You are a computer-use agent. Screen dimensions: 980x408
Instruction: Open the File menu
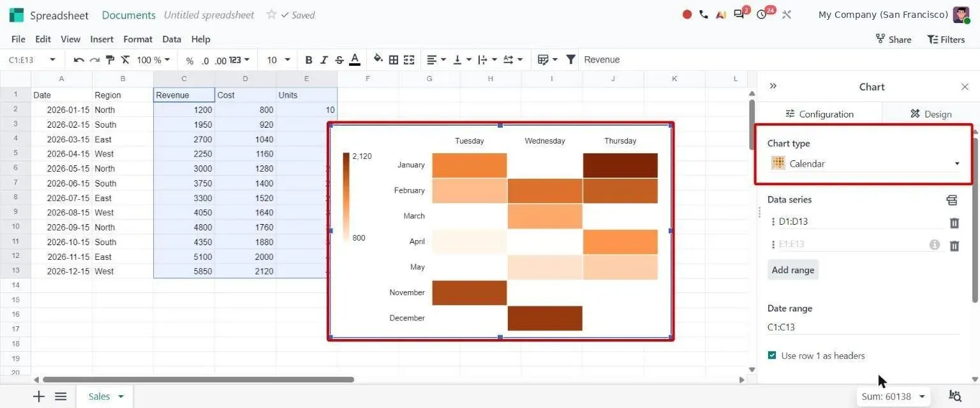(19, 39)
